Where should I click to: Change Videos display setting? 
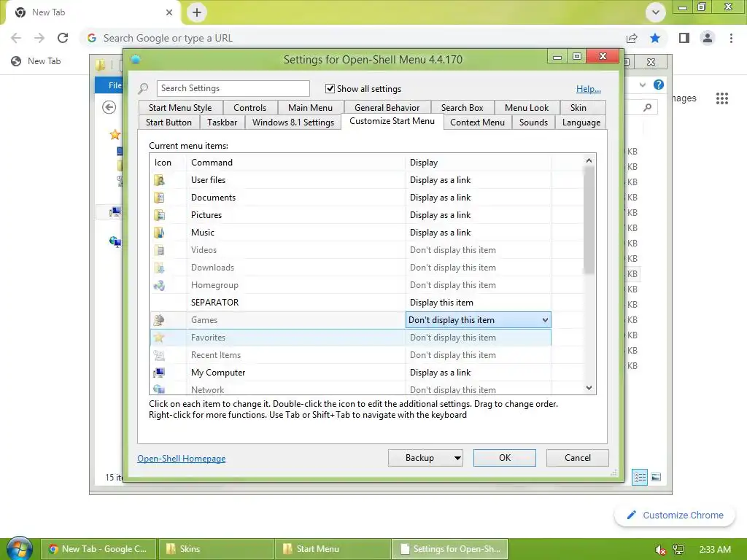click(478, 250)
